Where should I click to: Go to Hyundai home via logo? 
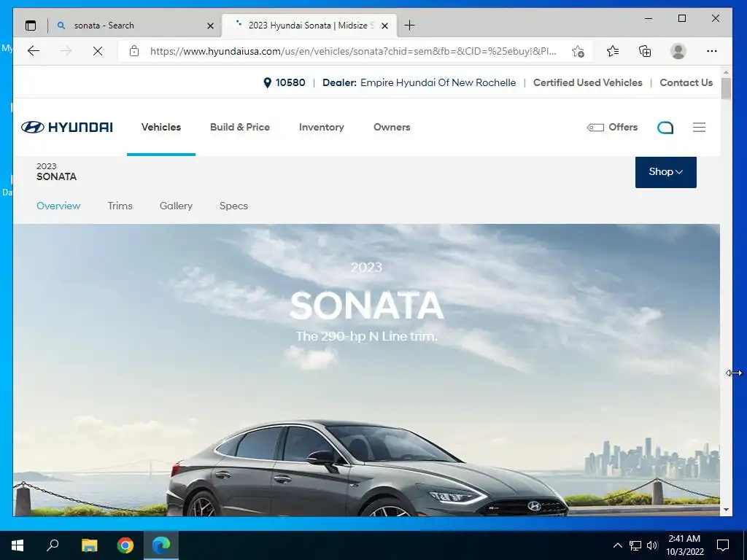(67, 127)
